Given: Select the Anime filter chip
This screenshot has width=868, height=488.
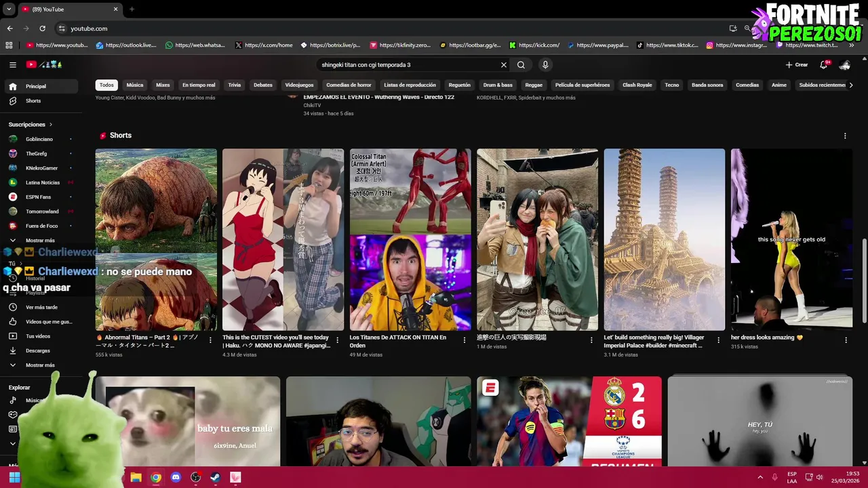Looking at the screenshot, I should [779, 85].
